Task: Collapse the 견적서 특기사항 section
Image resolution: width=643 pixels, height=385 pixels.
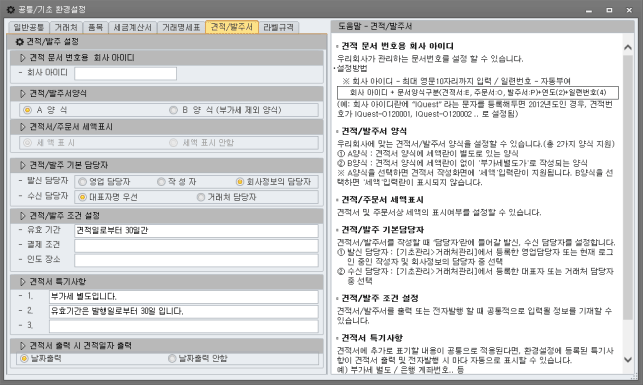Action: (x=23, y=282)
